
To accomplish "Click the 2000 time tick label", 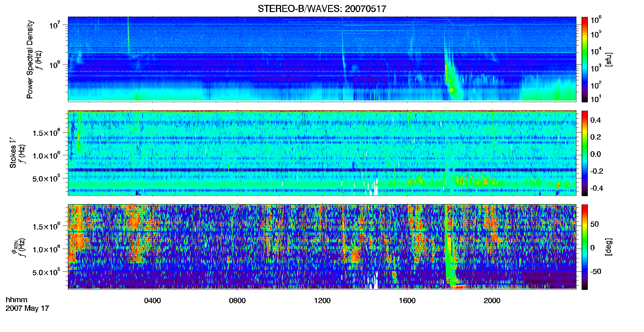I will coord(492,301).
